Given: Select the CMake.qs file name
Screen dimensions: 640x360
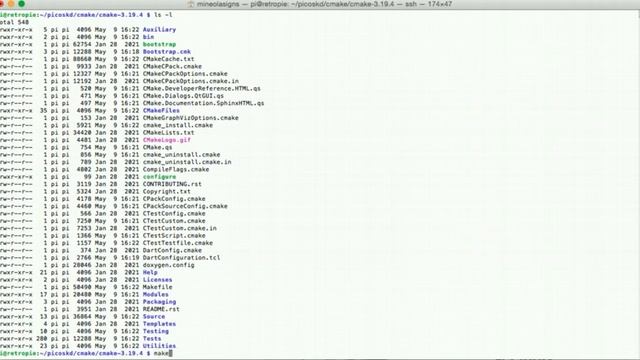Looking at the screenshot, I should [x=157, y=147].
